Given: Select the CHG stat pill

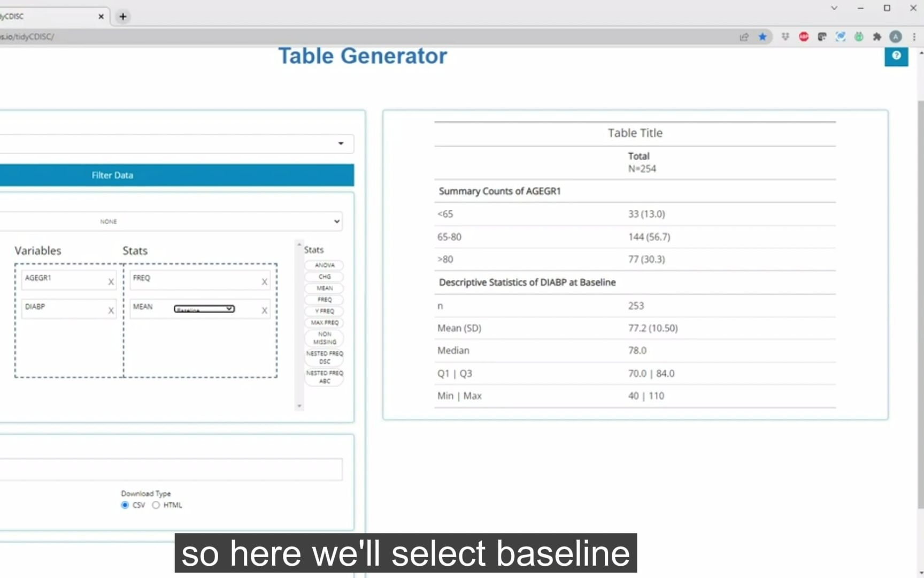Looking at the screenshot, I should coord(324,276).
